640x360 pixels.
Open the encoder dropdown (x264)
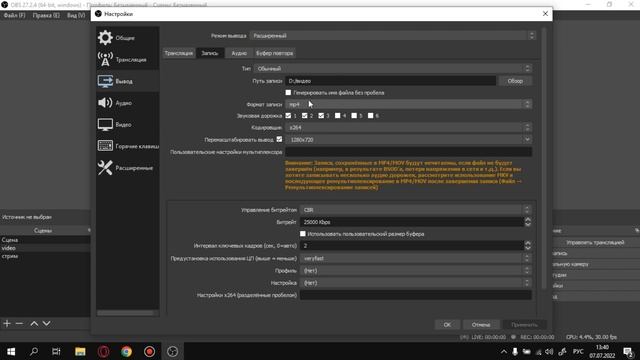pyautogui.click(x=408, y=127)
